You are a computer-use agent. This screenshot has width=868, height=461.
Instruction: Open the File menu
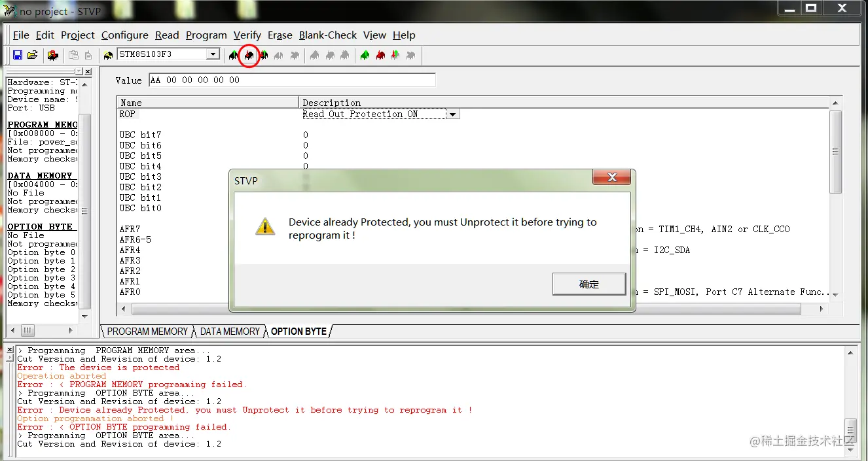tap(21, 35)
